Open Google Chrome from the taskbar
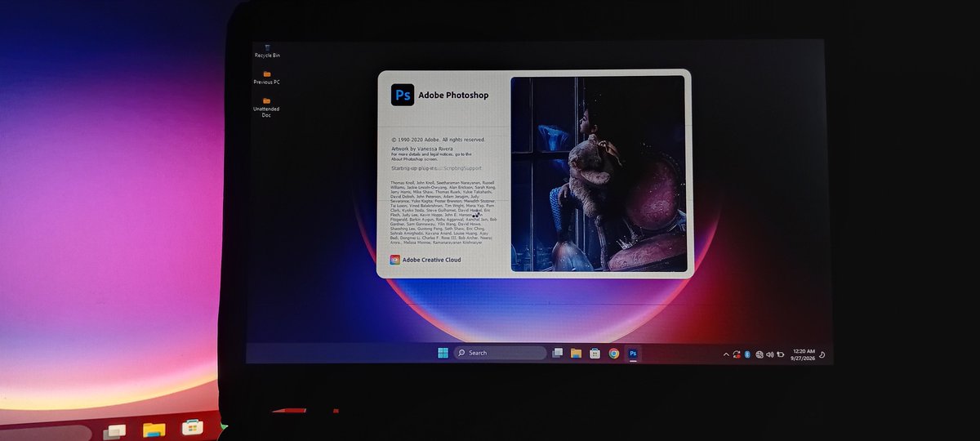The height and width of the screenshot is (441, 980). point(614,354)
